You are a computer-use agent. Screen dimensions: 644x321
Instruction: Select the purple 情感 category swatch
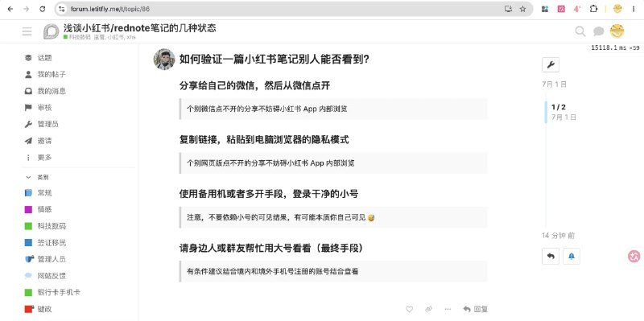coord(28,209)
